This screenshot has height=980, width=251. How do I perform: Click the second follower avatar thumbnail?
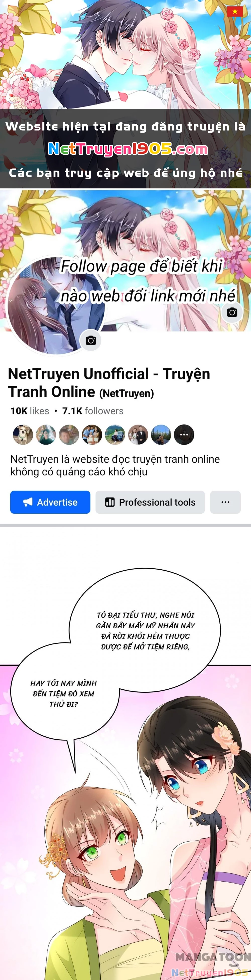46,434
